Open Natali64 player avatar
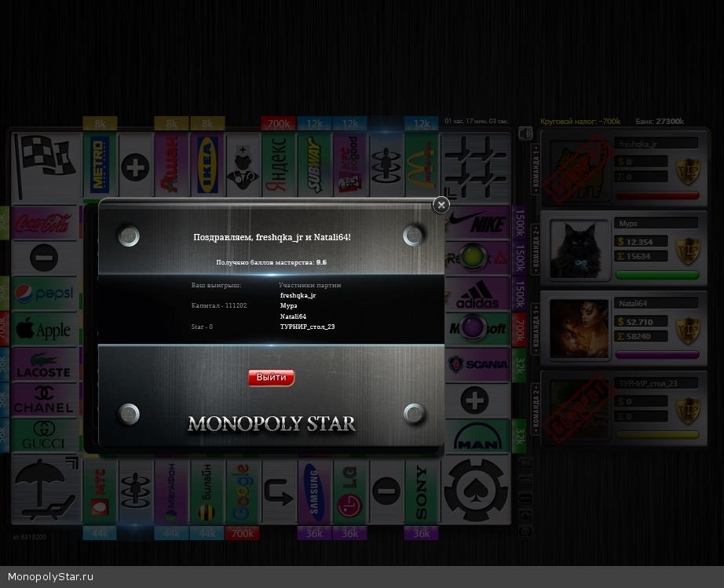724x588 pixels. [580, 328]
